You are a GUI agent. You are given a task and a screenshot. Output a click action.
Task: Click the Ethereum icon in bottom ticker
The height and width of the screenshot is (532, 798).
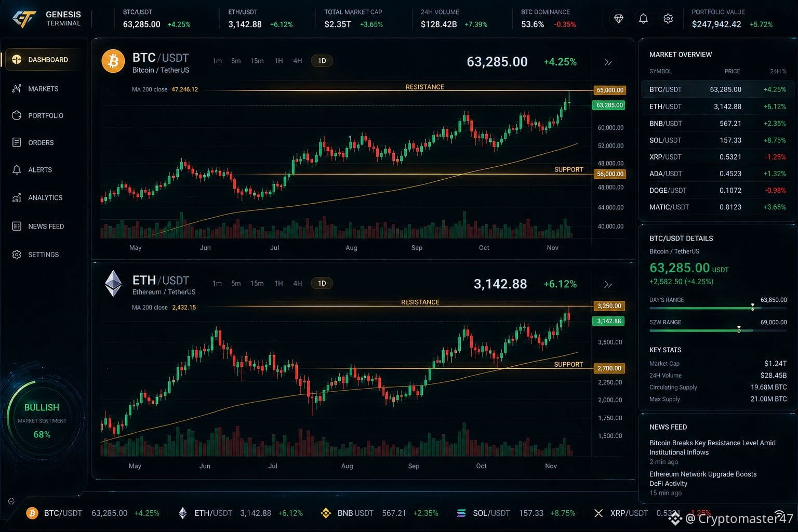(183, 513)
